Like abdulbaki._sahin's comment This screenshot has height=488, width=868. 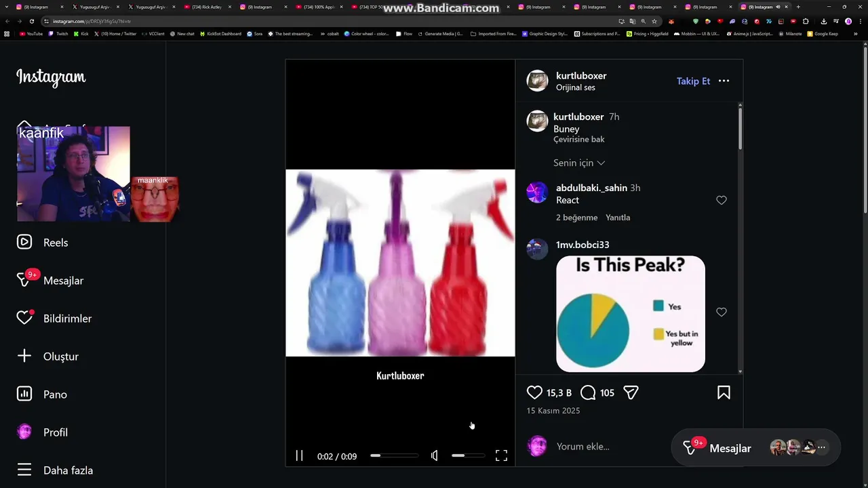coord(722,200)
